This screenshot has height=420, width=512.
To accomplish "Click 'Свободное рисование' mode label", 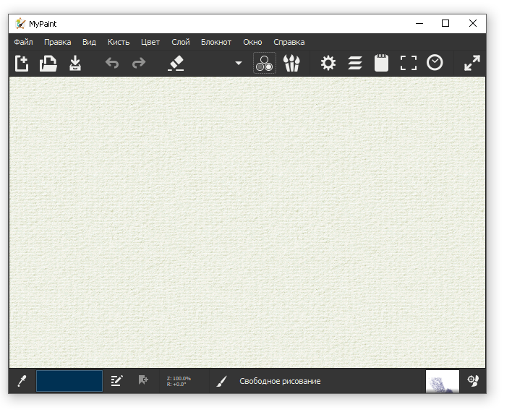I will [x=280, y=381].
